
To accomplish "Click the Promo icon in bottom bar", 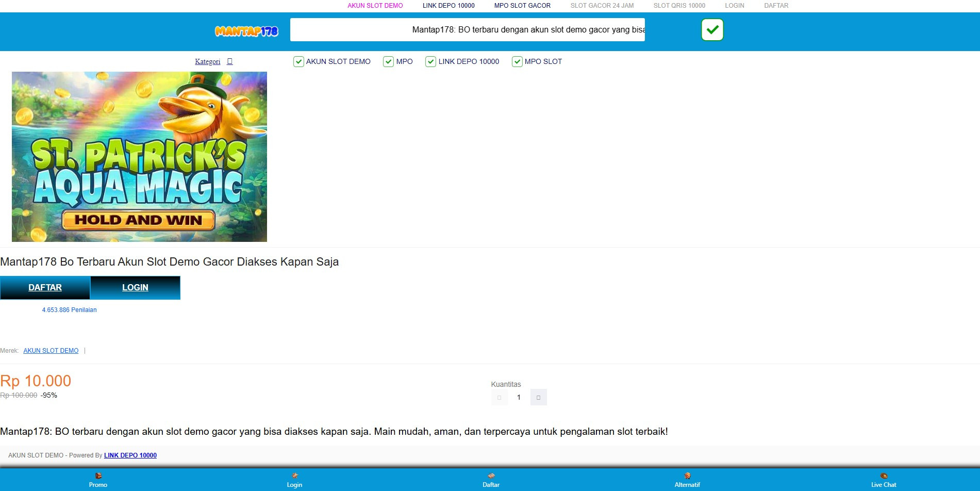I will [x=98, y=476].
